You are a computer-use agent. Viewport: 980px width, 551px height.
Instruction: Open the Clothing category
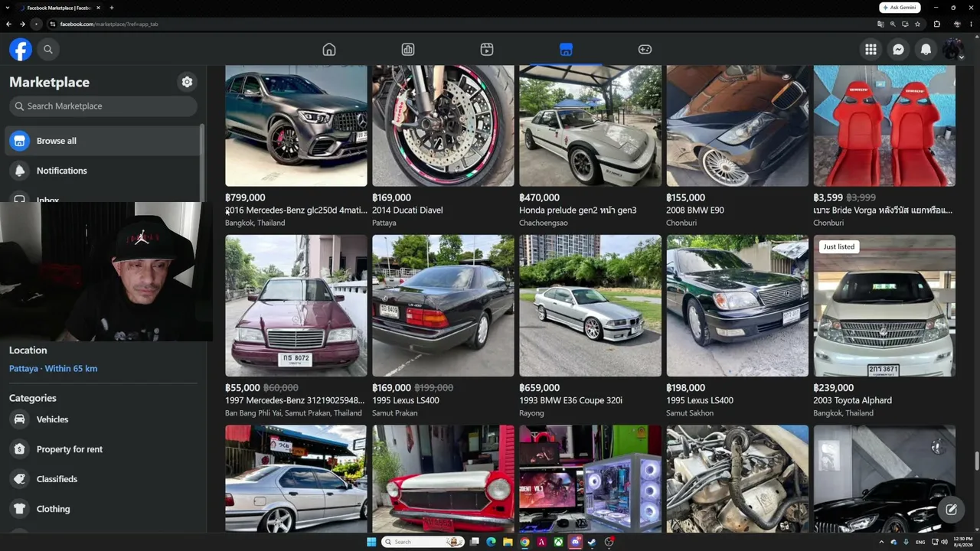click(x=103, y=509)
